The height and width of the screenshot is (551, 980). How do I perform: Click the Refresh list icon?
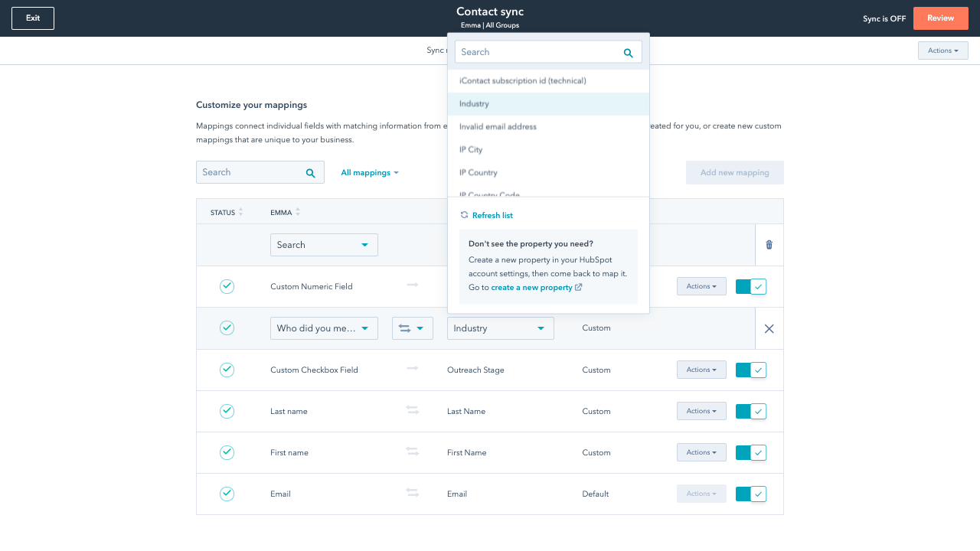(x=464, y=216)
